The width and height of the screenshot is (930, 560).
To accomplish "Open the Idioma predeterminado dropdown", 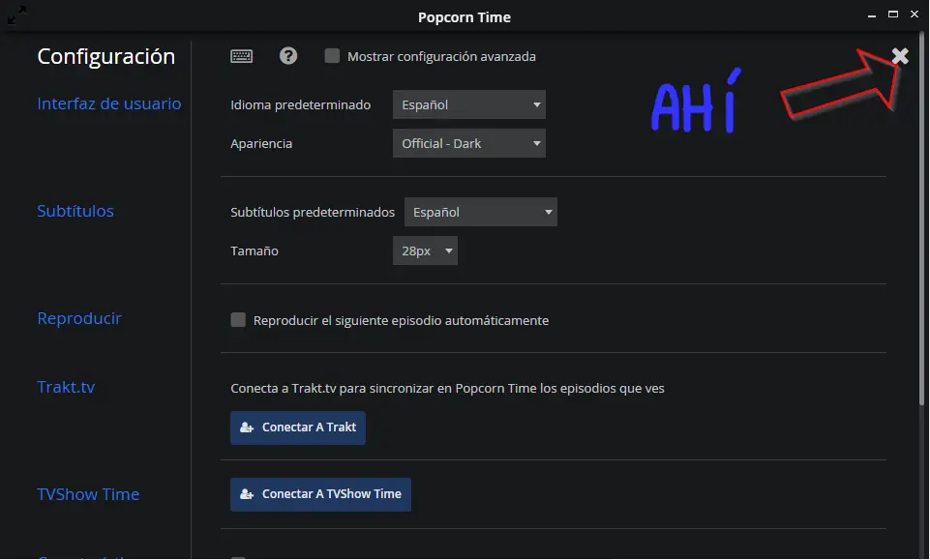I will point(469,104).
